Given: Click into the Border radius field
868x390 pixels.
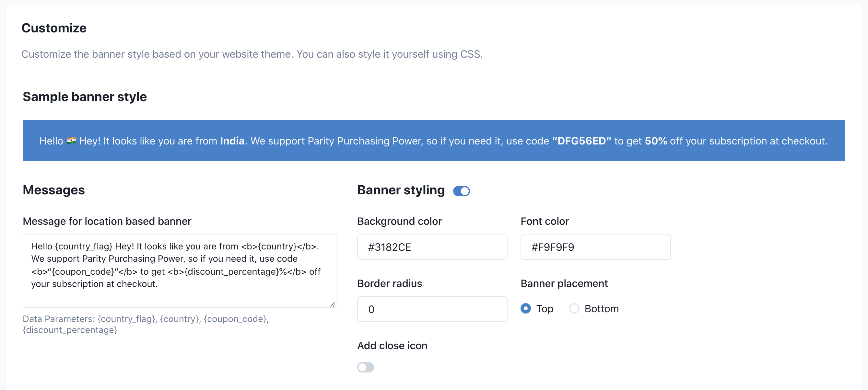Looking at the screenshot, I should point(432,309).
